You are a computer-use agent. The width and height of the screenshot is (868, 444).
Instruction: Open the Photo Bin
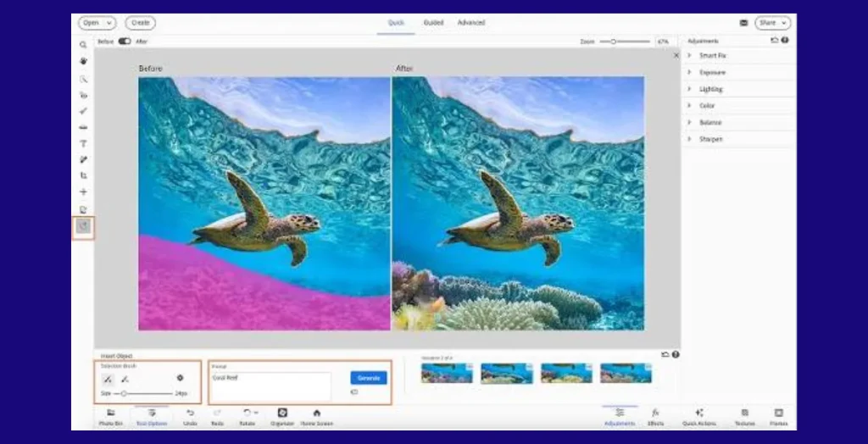pos(111,417)
